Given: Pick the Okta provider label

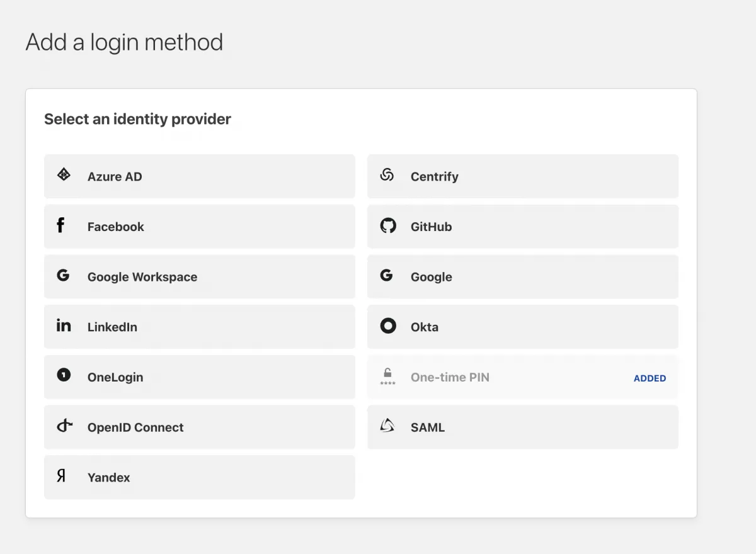Looking at the screenshot, I should point(425,327).
